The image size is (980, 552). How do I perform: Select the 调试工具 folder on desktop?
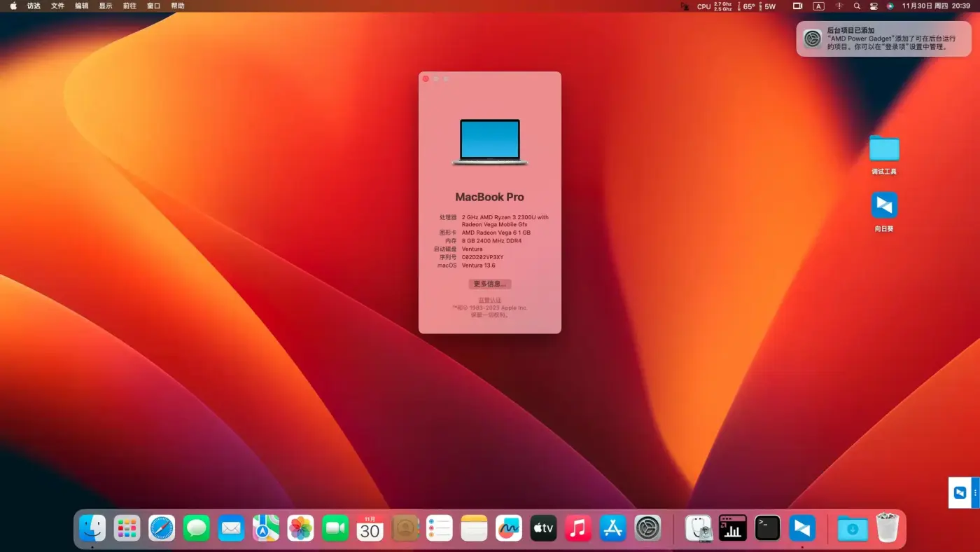point(884,149)
